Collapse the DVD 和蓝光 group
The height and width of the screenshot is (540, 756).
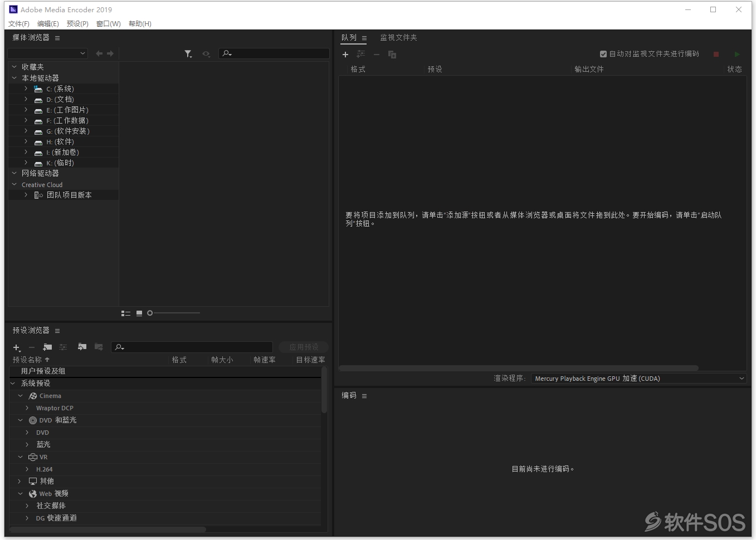(21, 420)
